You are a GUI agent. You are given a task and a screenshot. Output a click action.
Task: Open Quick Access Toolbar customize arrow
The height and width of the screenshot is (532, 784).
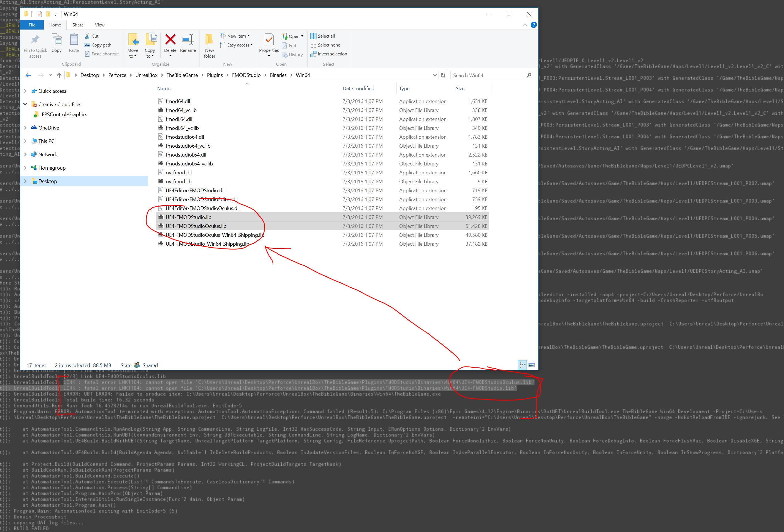click(x=56, y=14)
